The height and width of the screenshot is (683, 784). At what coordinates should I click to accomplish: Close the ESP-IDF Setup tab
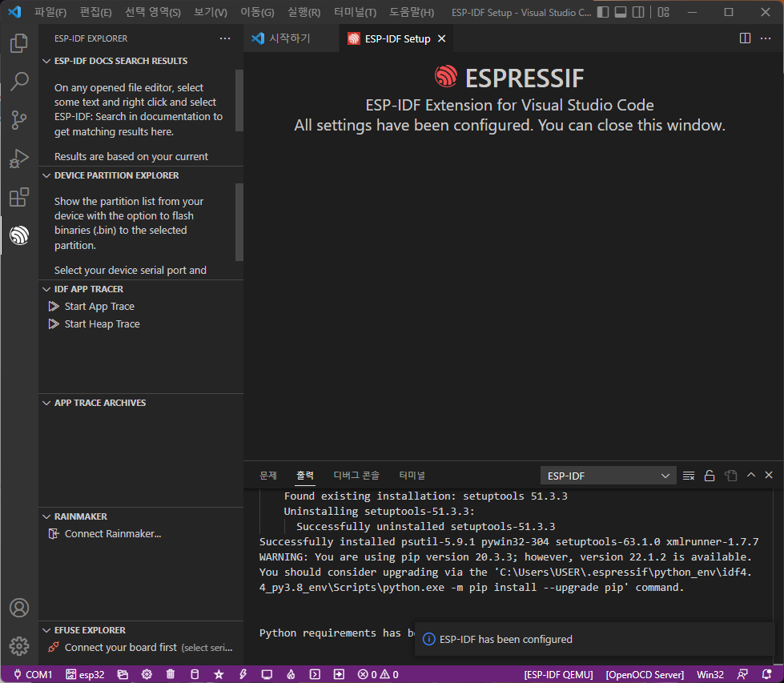click(x=441, y=38)
